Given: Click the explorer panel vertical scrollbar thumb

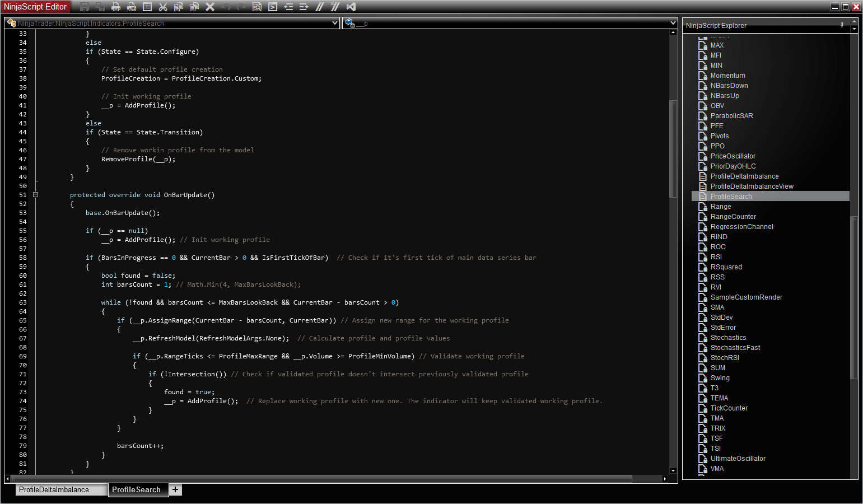Looking at the screenshot, I should click(x=854, y=297).
